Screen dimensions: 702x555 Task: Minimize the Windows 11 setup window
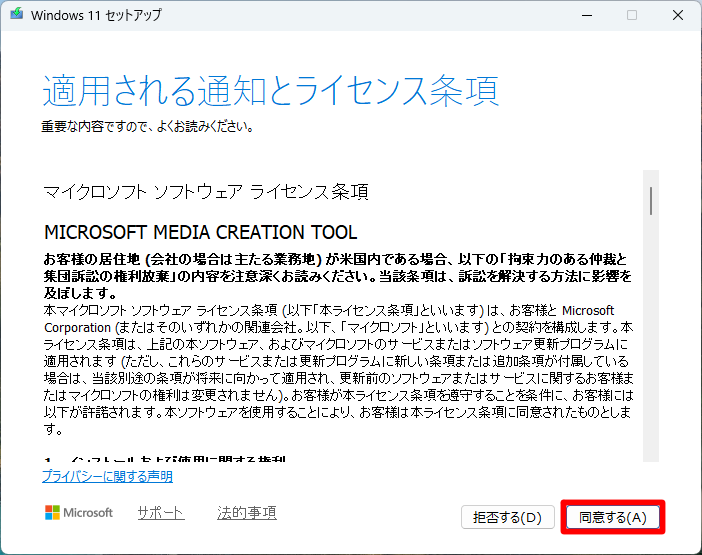587,15
